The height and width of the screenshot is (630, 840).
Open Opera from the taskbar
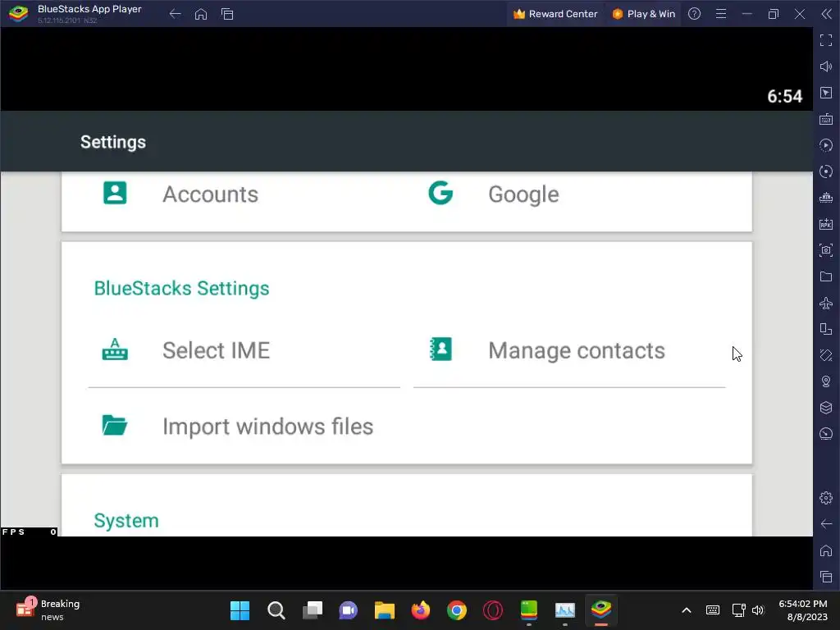coord(493,610)
